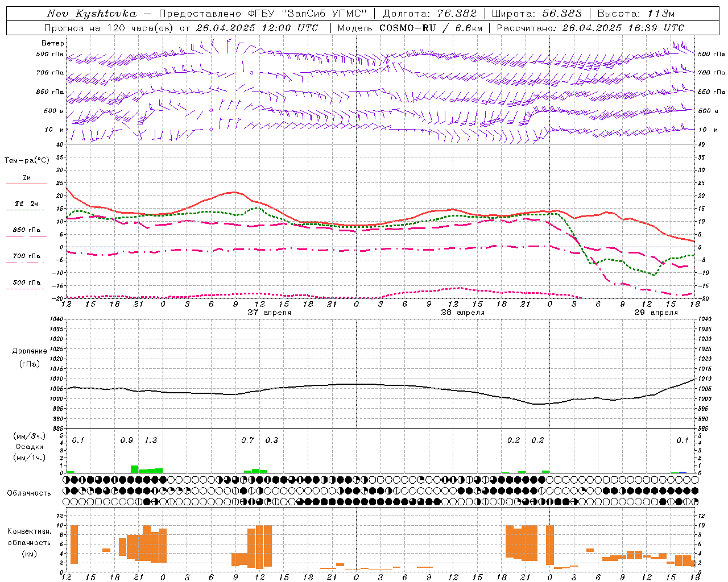Click the forecast start time 26.04.2025 12:00 UTC
Screen dimensions: 728x582
(257, 28)
